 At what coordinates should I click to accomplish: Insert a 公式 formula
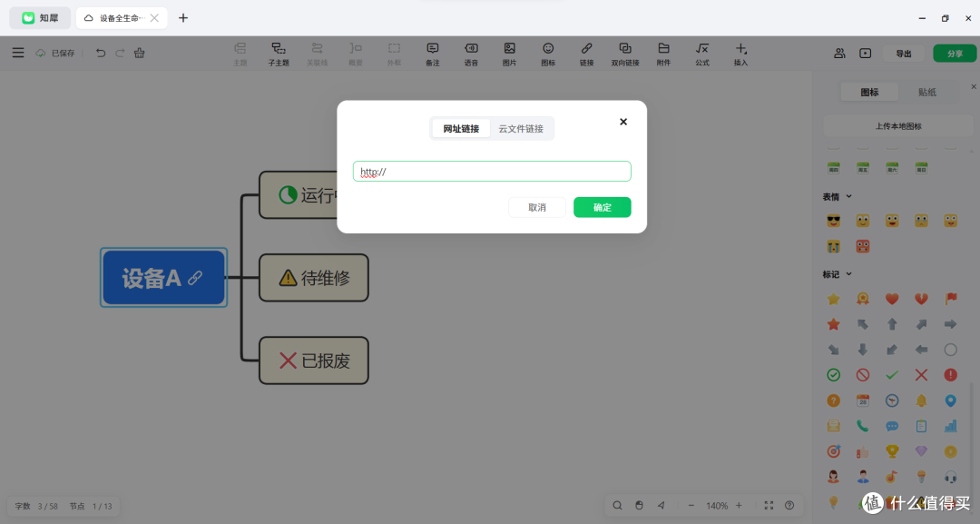coord(702,54)
